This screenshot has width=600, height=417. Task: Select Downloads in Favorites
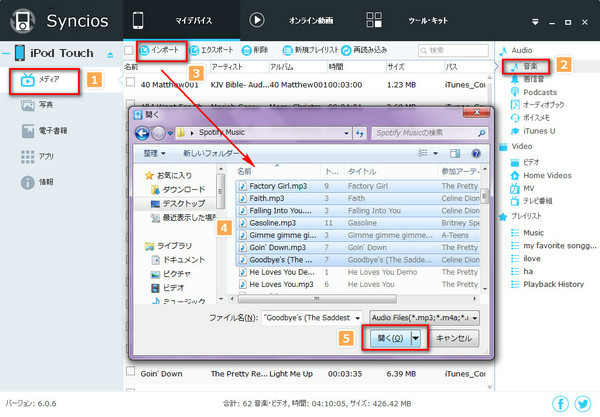tap(179, 190)
